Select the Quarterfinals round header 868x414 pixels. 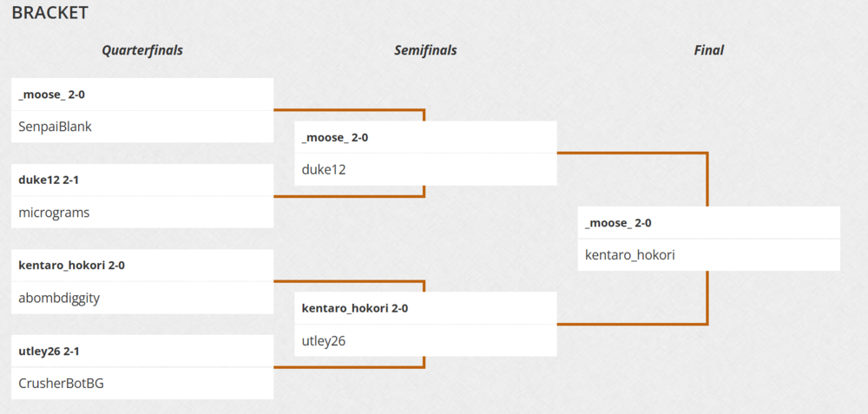point(142,50)
